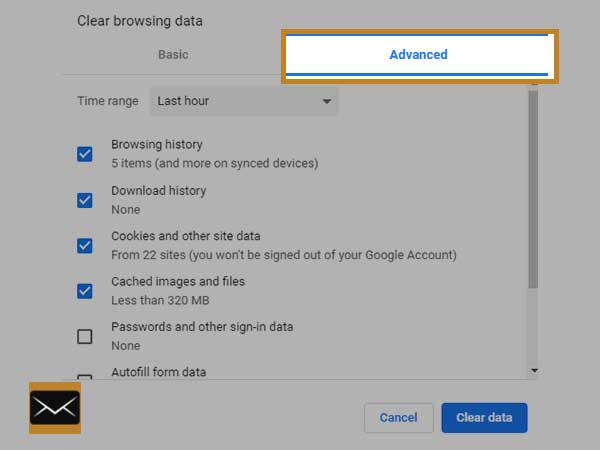
Task: Click the Cached images and files label
Action: 178,282
